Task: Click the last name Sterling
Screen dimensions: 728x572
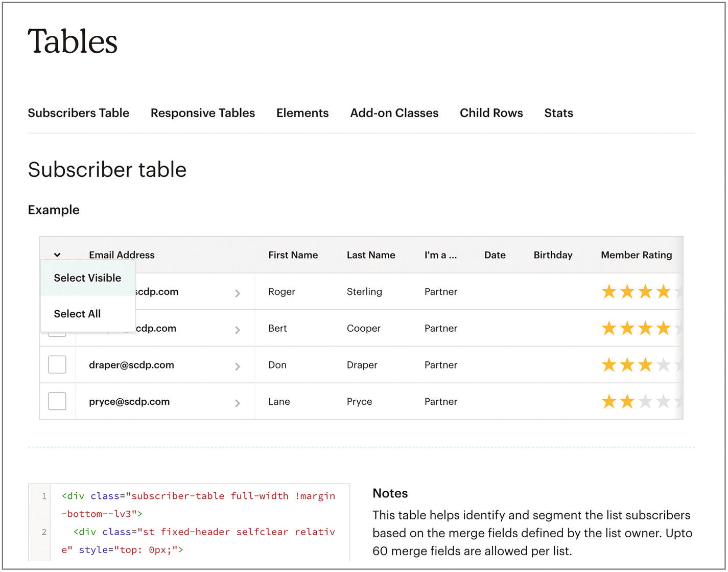Action: [364, 292]
